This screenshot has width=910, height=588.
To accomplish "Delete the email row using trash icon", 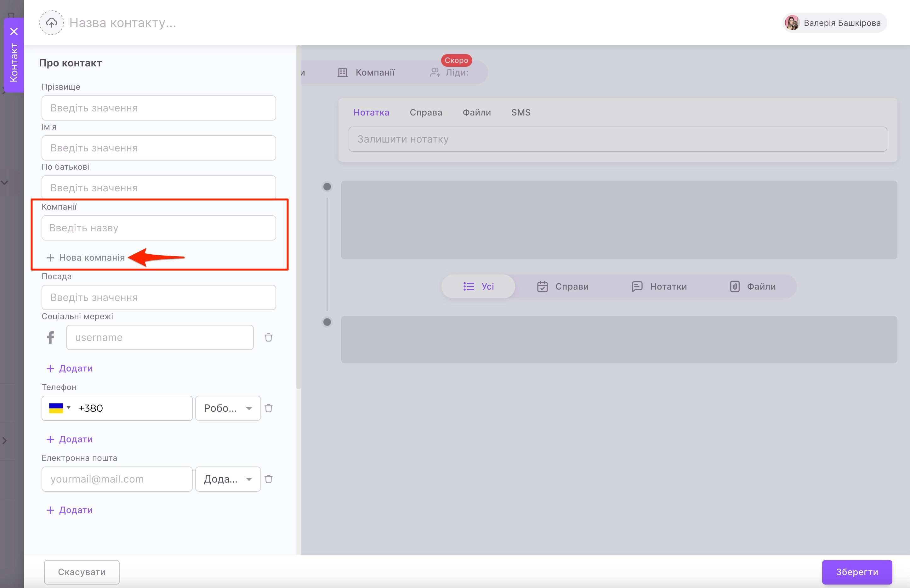I will point(269,479).
